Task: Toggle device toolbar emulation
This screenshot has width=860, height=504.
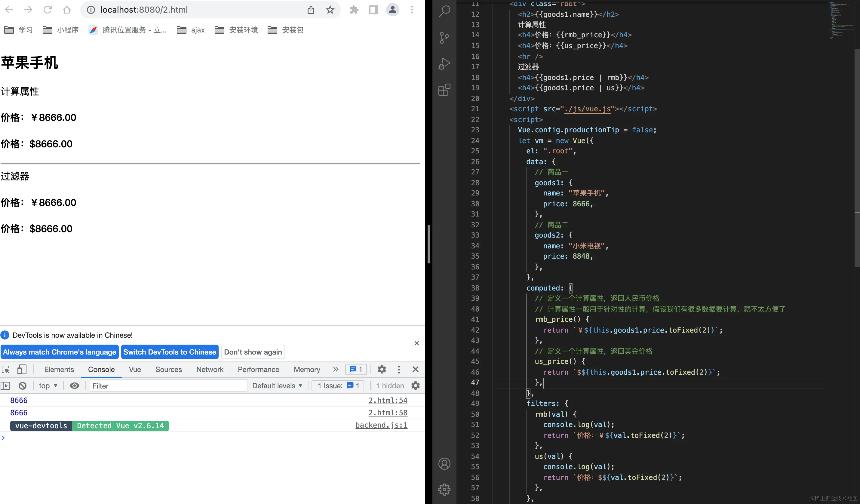Action: point(22,369)
